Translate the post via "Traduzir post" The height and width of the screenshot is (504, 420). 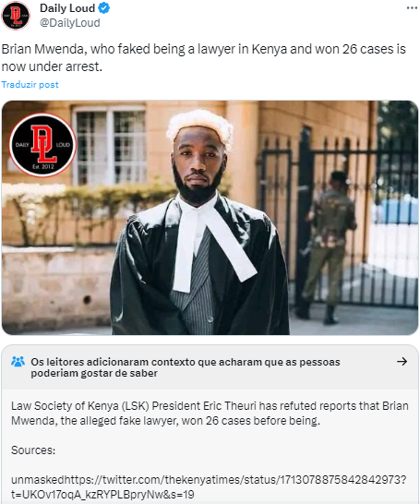[x=30, y=85]
